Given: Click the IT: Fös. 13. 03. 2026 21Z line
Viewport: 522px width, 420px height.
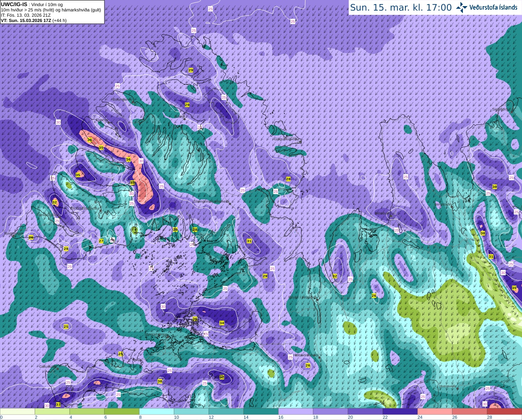Looking at the screenshot, I should 26,15.
